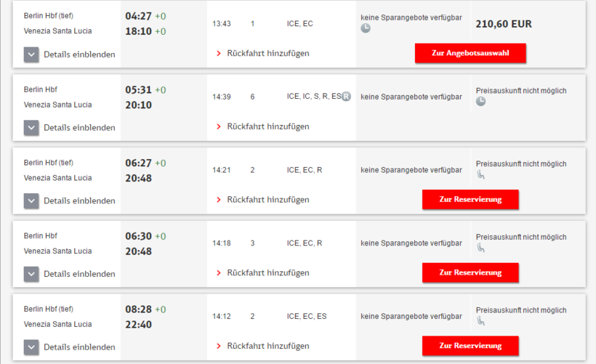Add return trip to the 05:31 connection
The width and height of the screenshot is (596, 364).
click(x=267, y=126)
